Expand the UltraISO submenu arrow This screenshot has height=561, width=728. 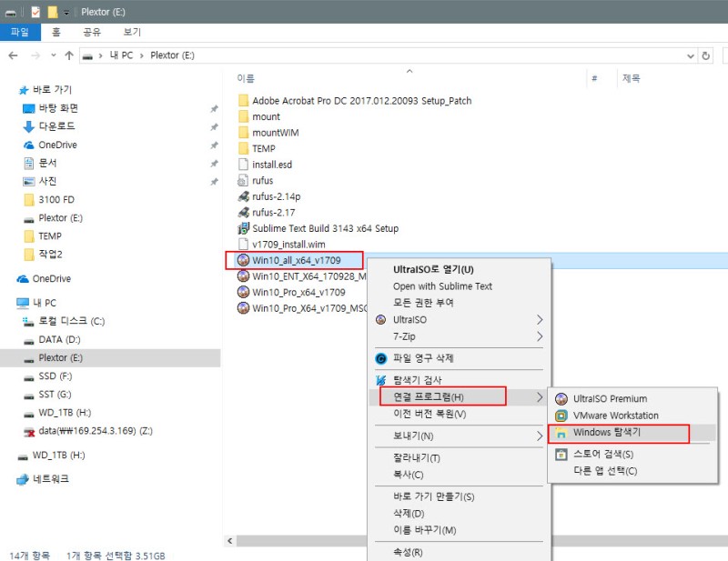pyautogui.click(x=540, y=320)
